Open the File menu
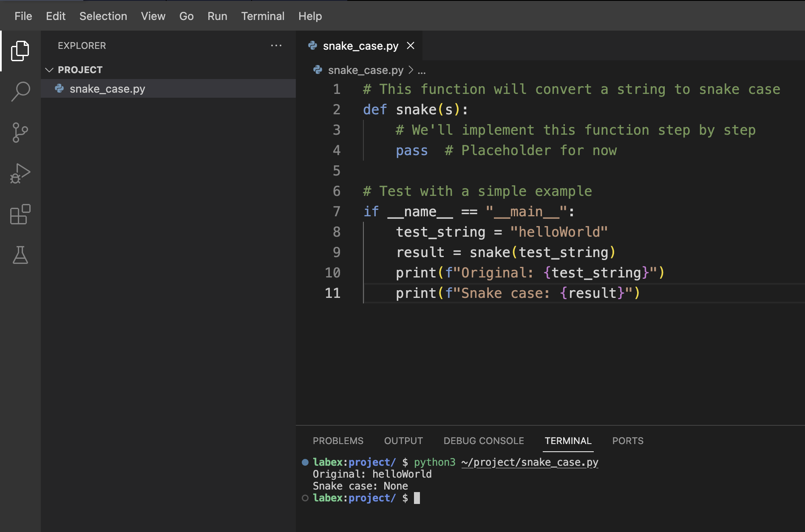The image size is (805, 532). coord(23,16)
